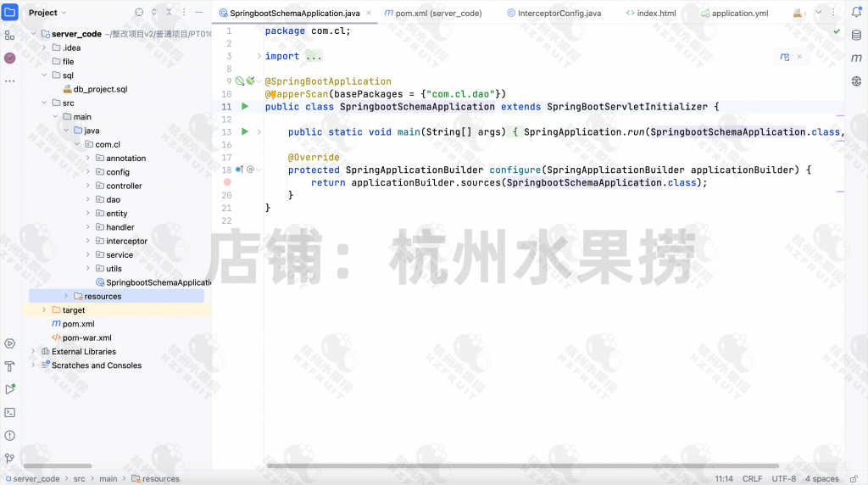
Task: Click Load Maven changes floating icon
Action: tap(785, 57)
